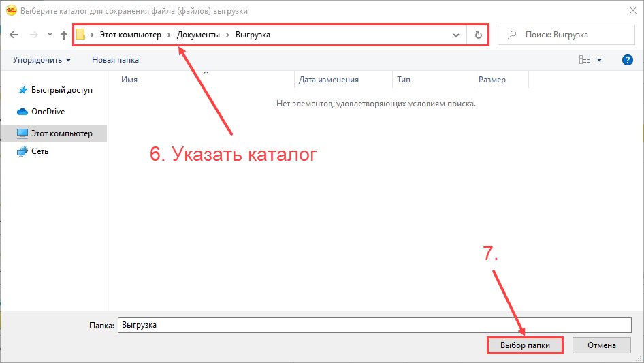This screenshot has width=644, height=363.
Task: Create a folder with Новая папка
Action: (116, 60)
